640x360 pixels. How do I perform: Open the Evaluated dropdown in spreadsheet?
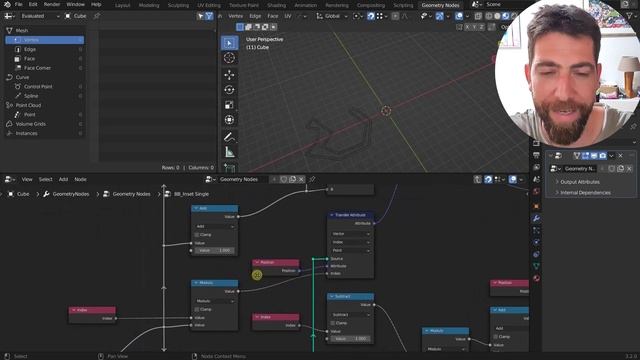(x=40, y=16)
